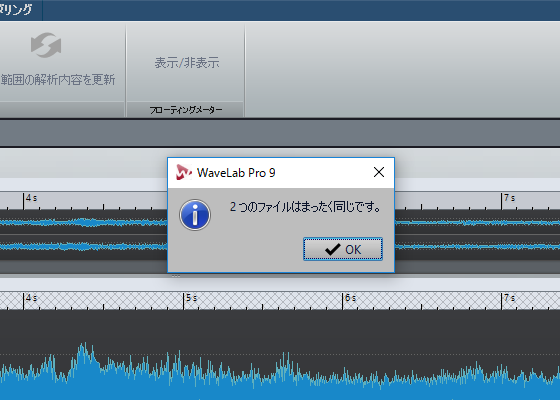Toggle 表示/非表示 for floating meters
The height and width of the screenshot is (400, 560).
tap(187, 63)
